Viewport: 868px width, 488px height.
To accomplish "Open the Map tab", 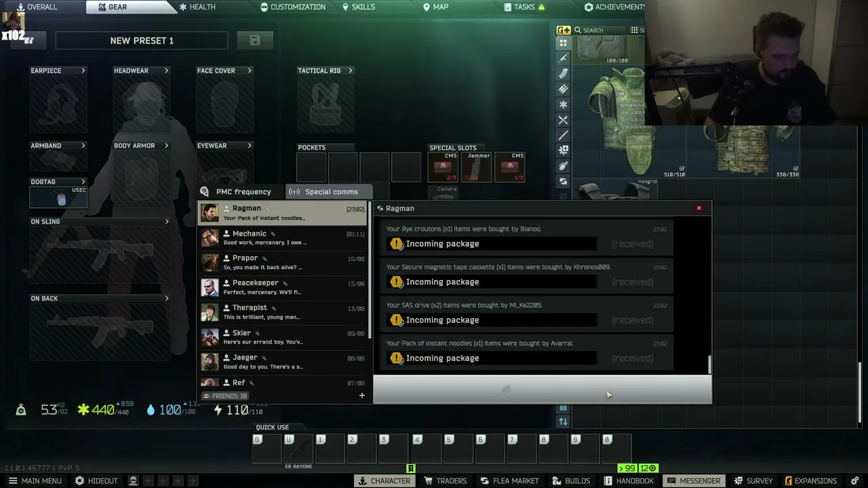I will click(x=436, y=7).
